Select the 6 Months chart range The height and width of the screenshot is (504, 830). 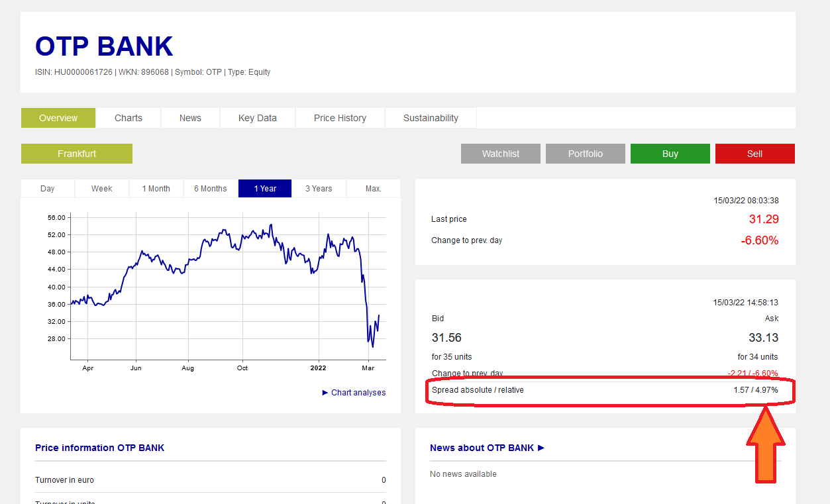[x=211, y=189]
